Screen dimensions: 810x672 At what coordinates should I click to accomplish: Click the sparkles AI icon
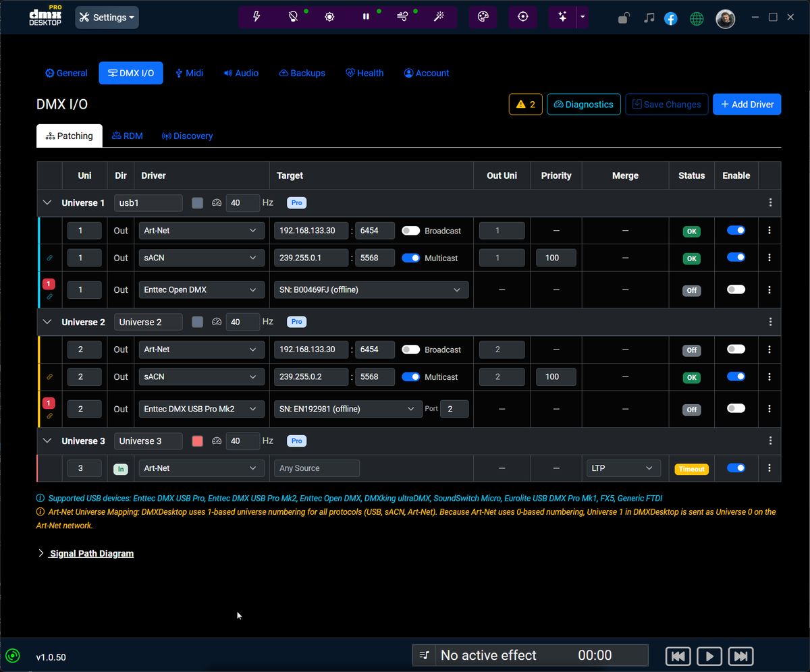[562, 17]
